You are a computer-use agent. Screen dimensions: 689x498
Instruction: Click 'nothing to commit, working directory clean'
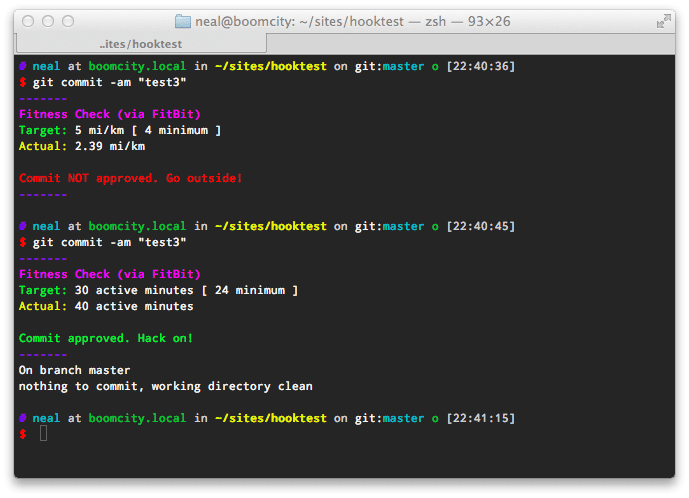tap(166, 386)
